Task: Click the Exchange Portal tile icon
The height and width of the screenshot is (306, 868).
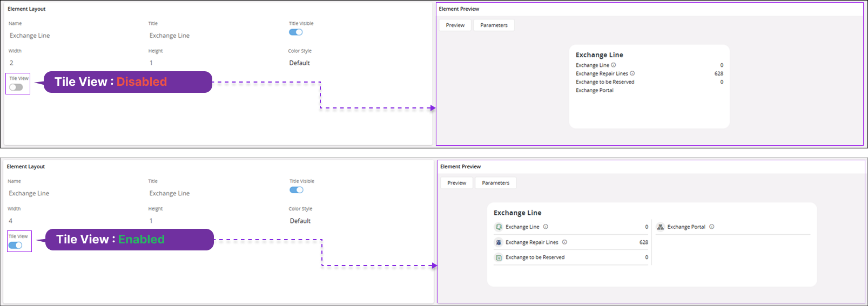Action: point(660,227)
